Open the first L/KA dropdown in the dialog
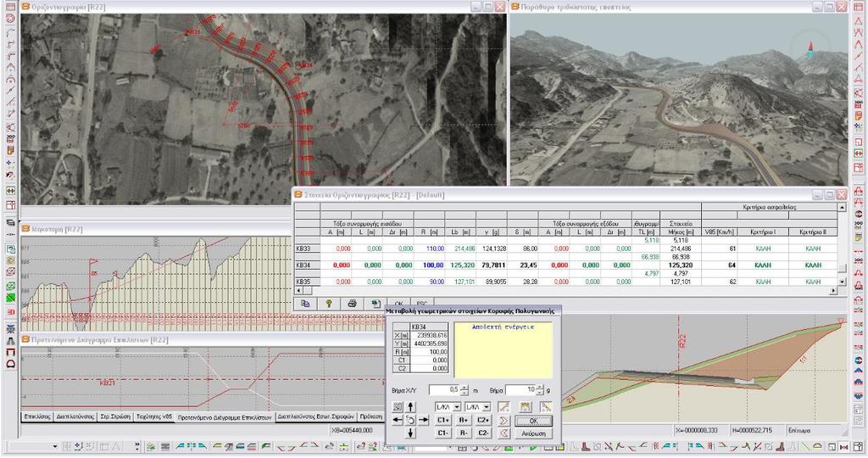The width and height of the screenshot is (868, 458). (x=457, y=407)
